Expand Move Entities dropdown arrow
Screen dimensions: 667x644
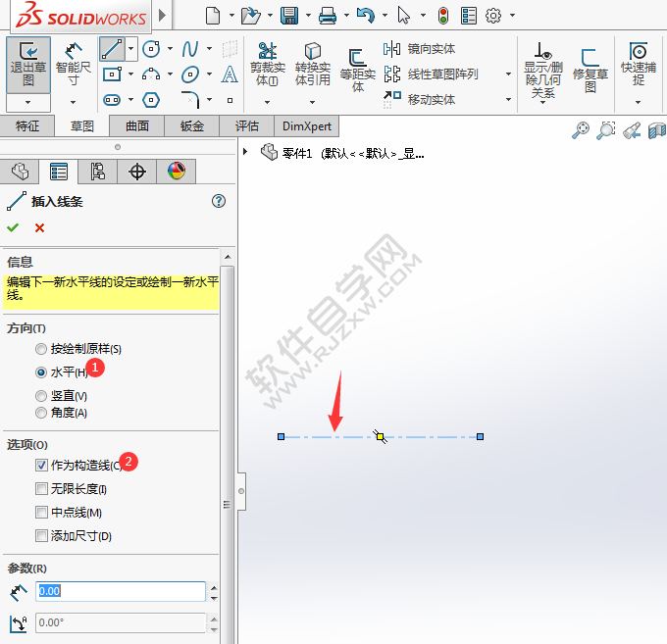click(508, 99)
